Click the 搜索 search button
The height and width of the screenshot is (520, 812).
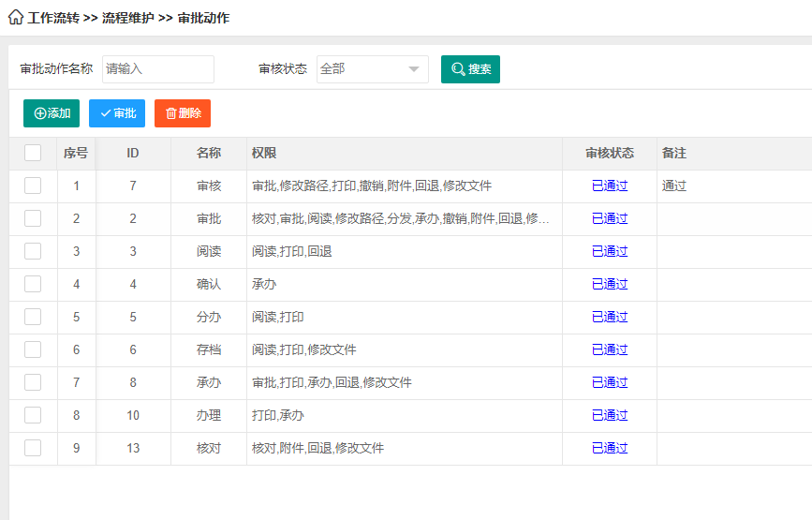(470, 69)
